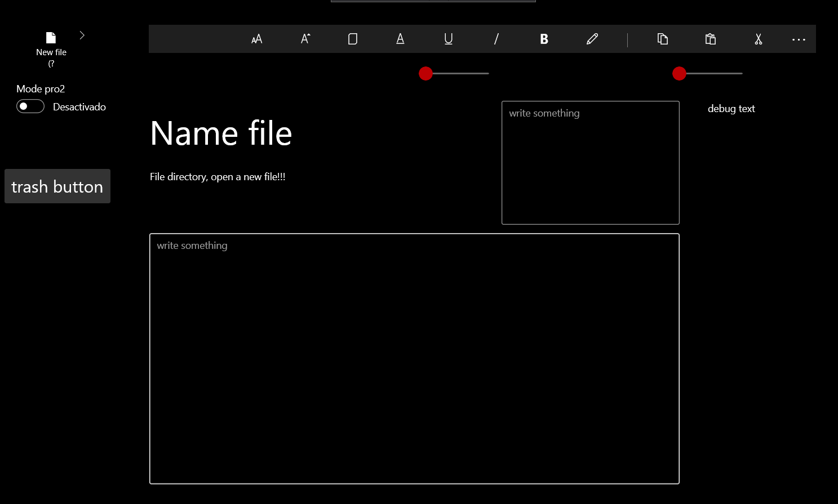The height and width of the screenshot is (504, 838).
Task: Click the copy icon
Action: pyautogui.click(x=663, y=39)
